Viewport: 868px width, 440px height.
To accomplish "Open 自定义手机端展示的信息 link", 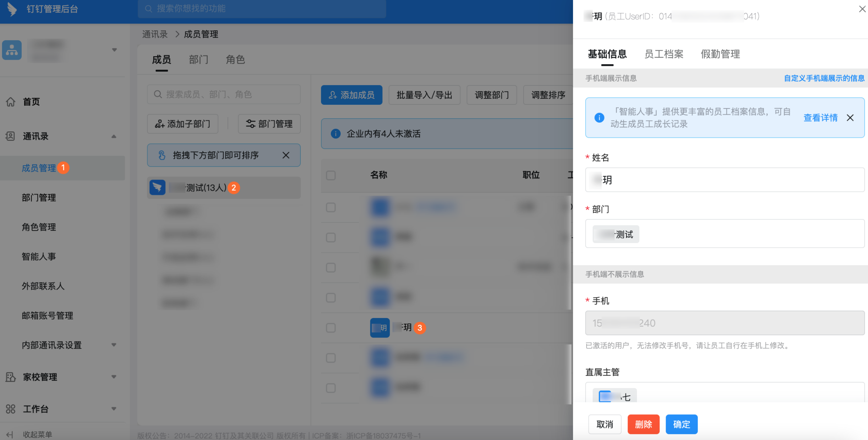I will pyautogui.click(x=824, y=78).
